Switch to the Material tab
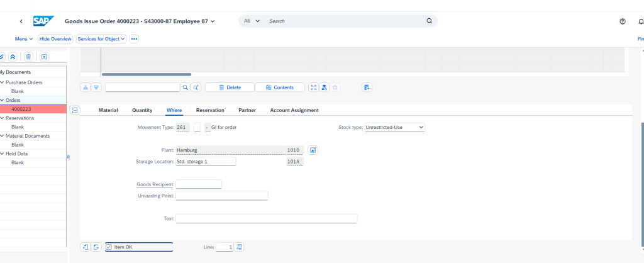This screenshot has width=644, height=263. 108,110
